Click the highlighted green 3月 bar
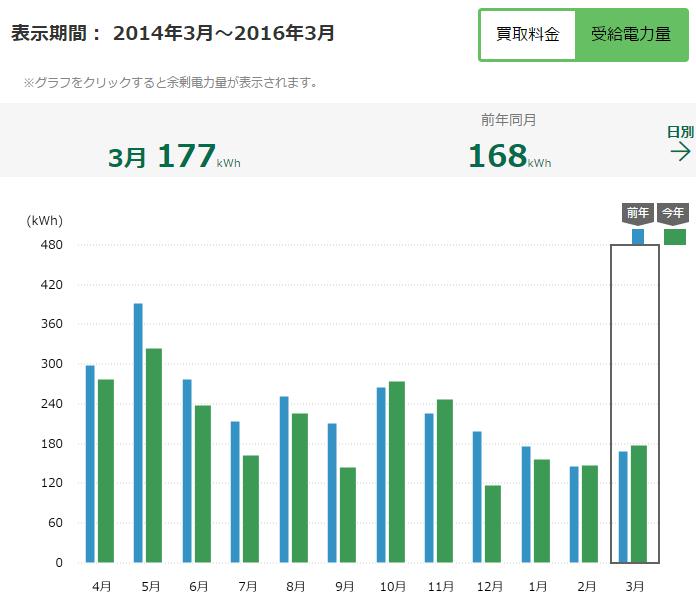 tap(638, 504)
